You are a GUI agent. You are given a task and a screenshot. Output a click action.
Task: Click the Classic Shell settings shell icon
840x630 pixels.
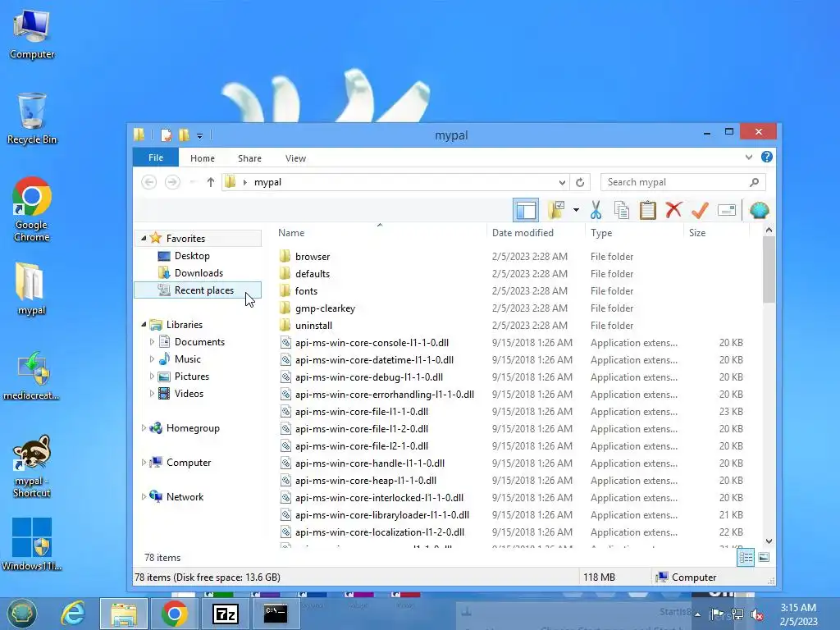point(759,210)
